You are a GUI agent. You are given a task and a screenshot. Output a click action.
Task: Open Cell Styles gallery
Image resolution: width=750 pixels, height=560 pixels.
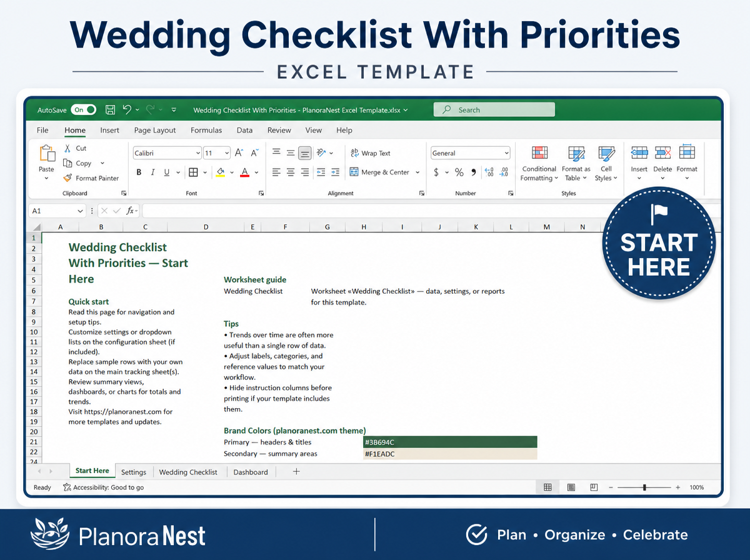click(606, 164)
